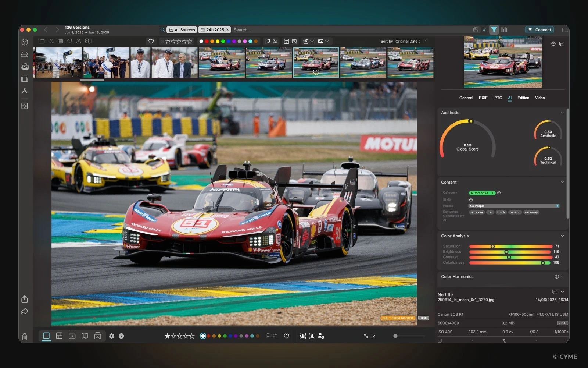588x368 pixels.
Task: Open the folder browsing icon above the filmstrip
Action: click(x=41, y=41)
